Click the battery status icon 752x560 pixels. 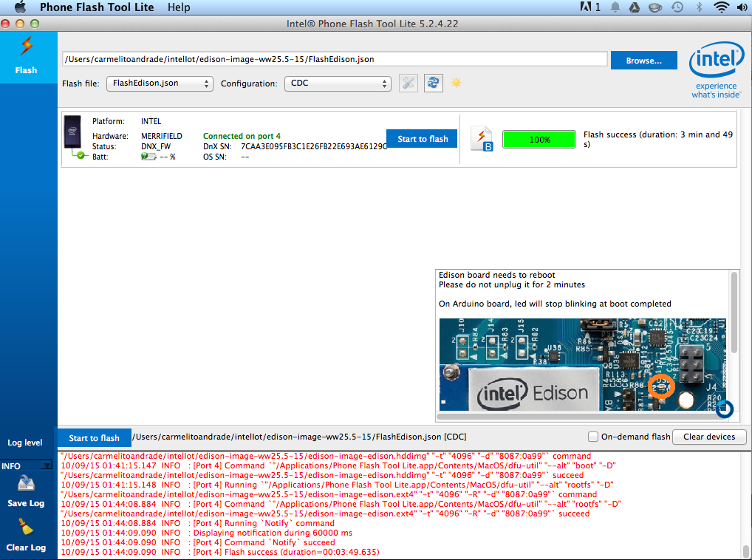coord(148,157)
